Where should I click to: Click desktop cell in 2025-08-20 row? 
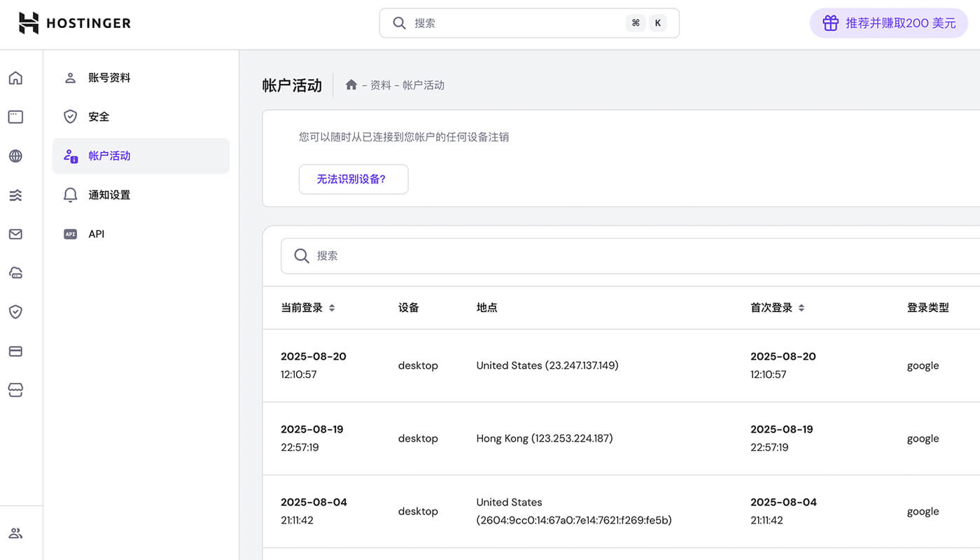coord(418,365)
